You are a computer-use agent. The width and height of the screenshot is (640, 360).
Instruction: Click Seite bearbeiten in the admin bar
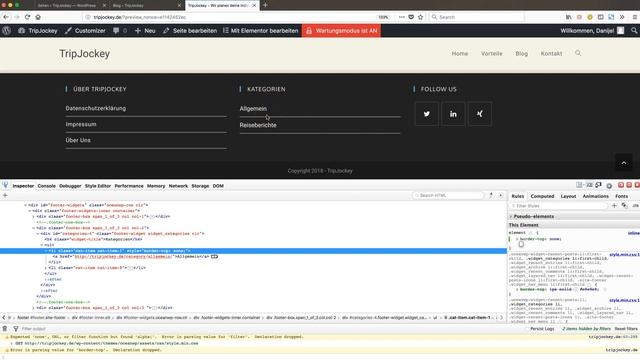190,31
